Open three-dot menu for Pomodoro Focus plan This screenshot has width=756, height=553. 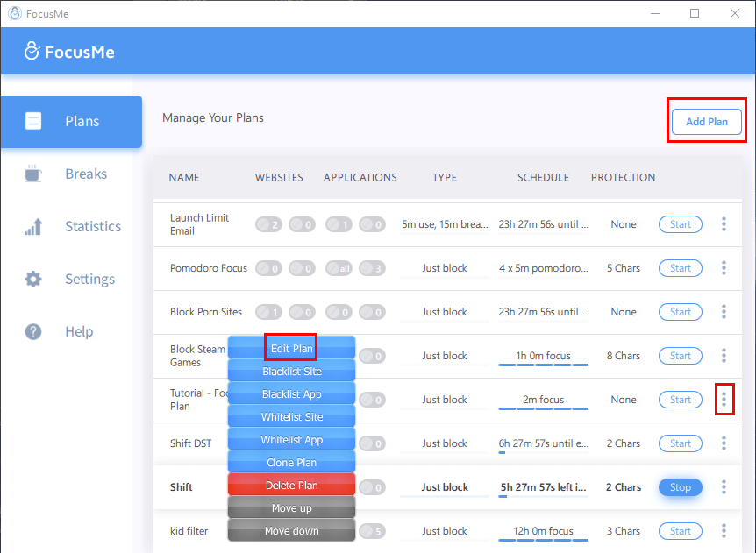pos(724,268)
